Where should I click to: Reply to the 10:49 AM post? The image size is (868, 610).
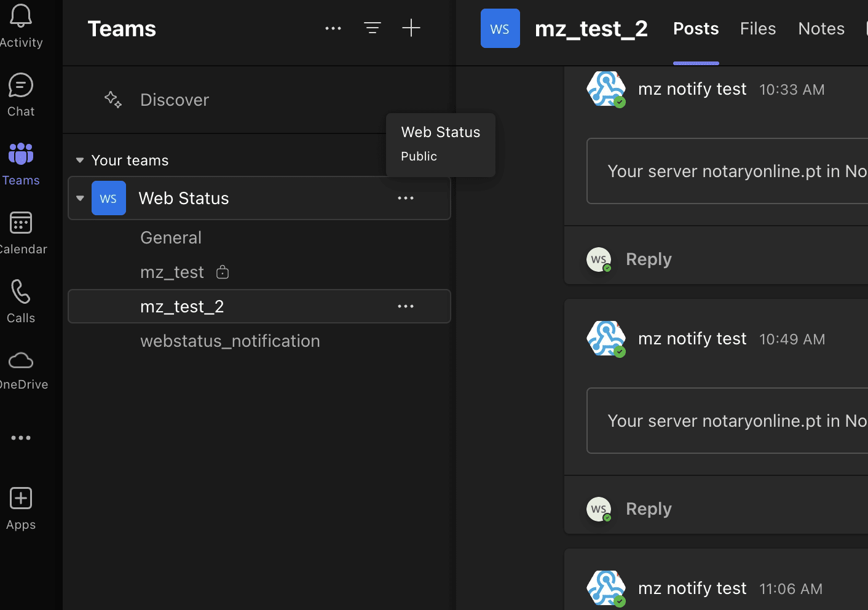coord(648,509)
